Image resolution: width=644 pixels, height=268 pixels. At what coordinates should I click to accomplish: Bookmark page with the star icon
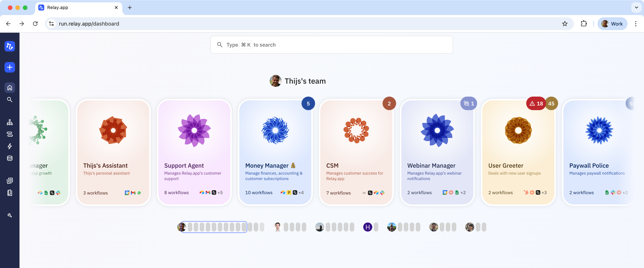pyautogui.click(x=565, y=23)
